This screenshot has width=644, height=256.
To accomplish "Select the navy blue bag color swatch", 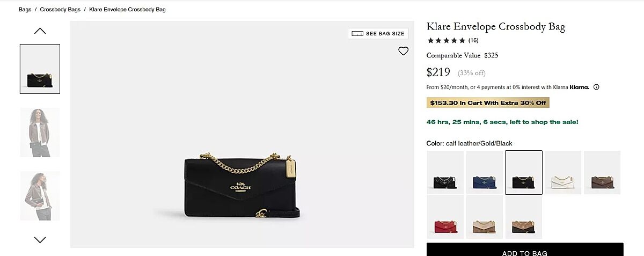I will (485, 172).
